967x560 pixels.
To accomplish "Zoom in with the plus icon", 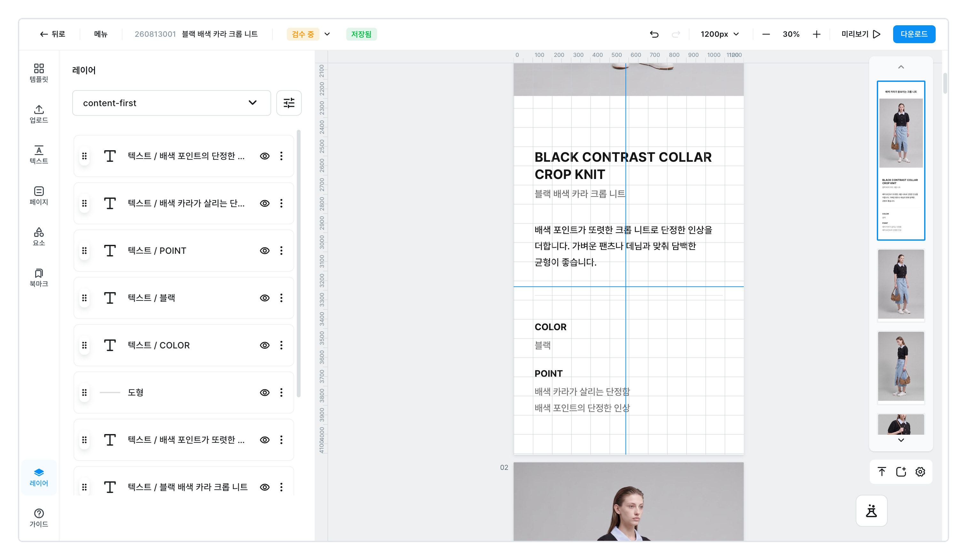I will point(817,34).
